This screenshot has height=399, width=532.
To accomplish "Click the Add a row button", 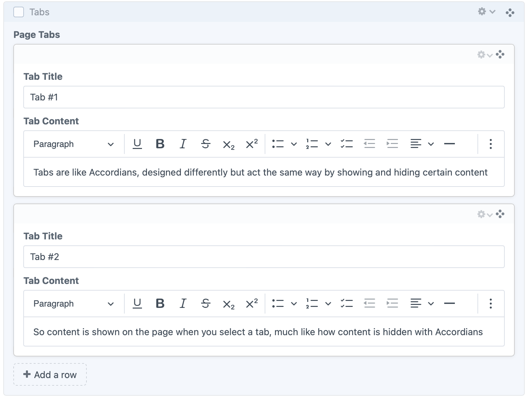I will coord(50,375).
